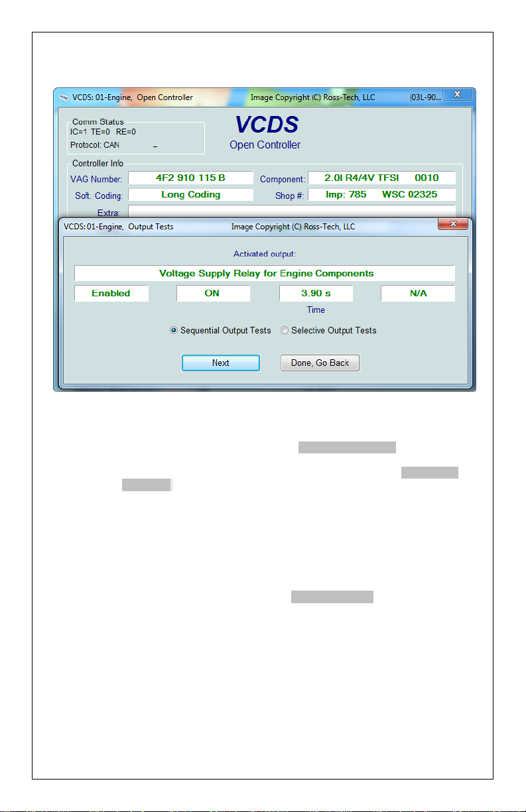Click the Component field 2.0l R4/4V TFSI
Image resolution: width=526 pixels, height=812 pixels.
coord(381,178)
